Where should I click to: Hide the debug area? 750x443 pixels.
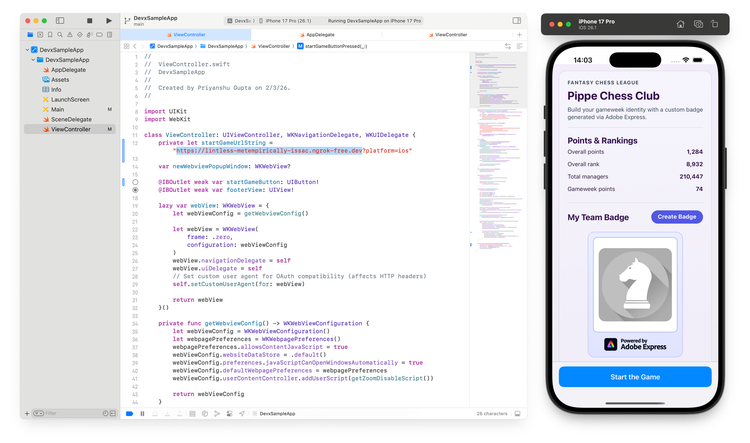518,414
